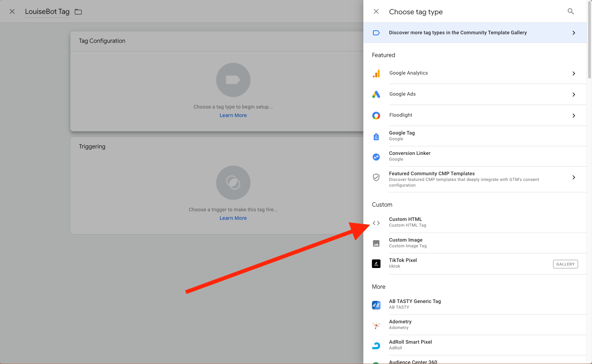Click the AdRoll Smart Pixel icon
This screenshot has width=592, height=364.
coord(376,345)
